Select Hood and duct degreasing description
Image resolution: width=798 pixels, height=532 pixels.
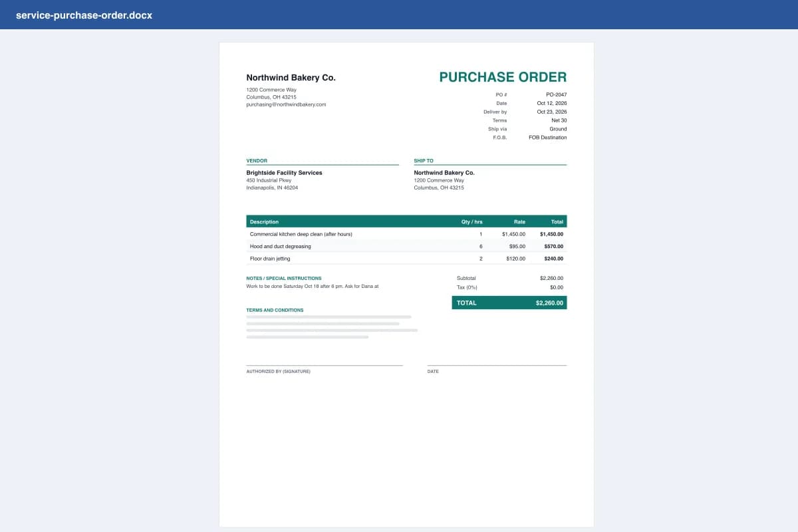tap(281, 246)
